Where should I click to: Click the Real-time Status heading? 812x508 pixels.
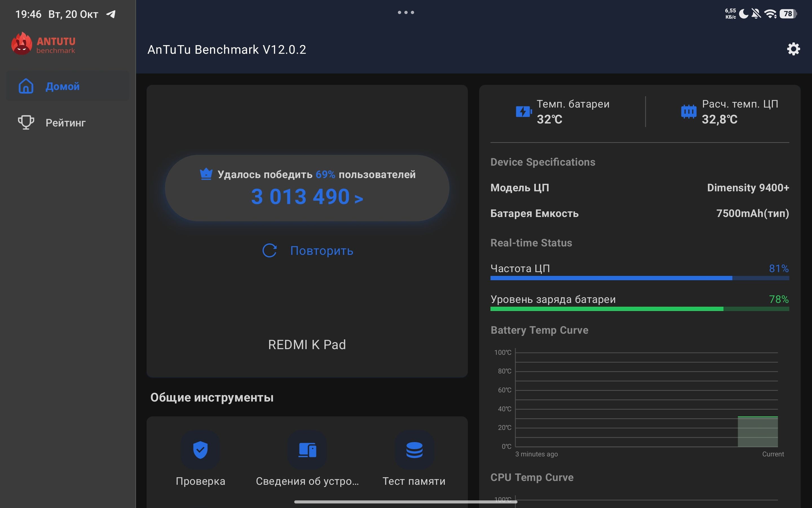tap(531, 243)
